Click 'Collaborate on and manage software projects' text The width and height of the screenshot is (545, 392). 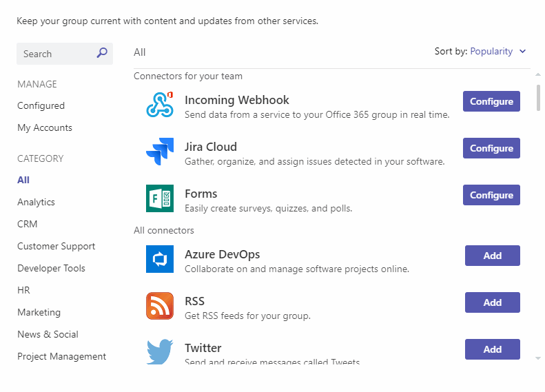pyautogui.click(x=297, y=269)
